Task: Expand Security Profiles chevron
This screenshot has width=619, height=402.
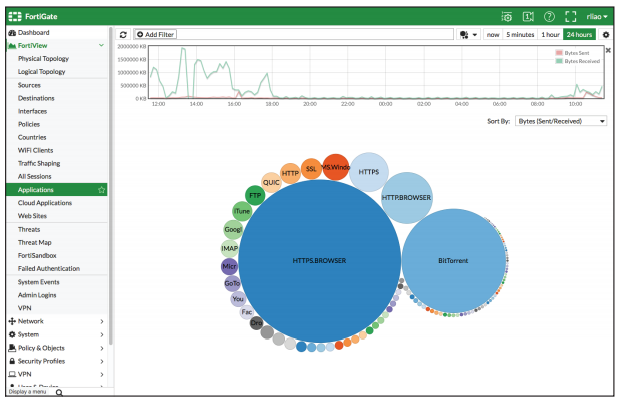Action: [x=102, y=361]
